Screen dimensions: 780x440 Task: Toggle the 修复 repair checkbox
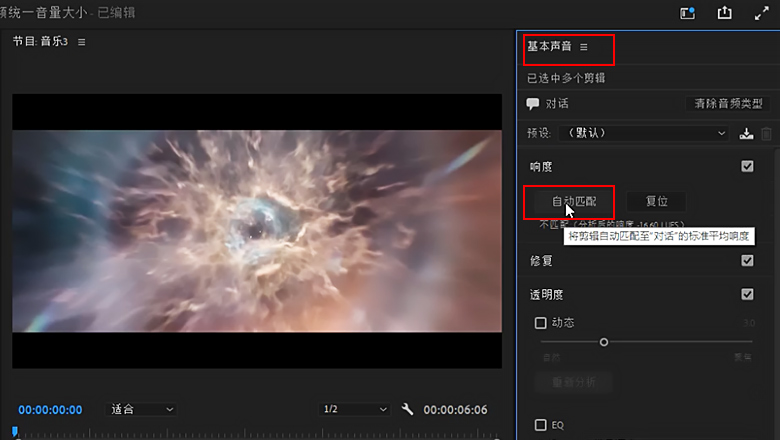[747, 261]
